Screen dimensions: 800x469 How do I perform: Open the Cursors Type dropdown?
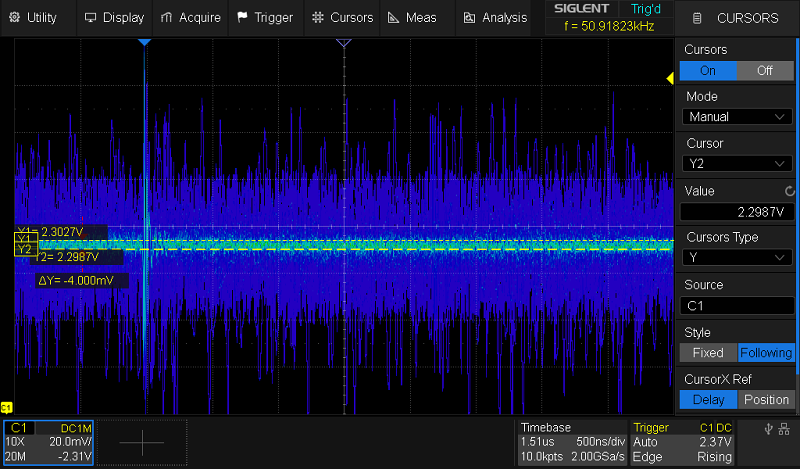(x=737, y=258)
